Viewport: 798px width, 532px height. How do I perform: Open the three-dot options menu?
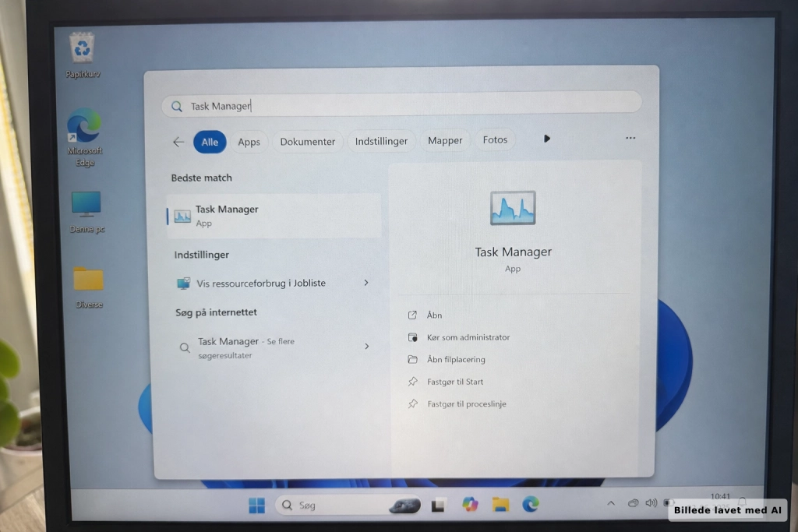(x=630, y=138)
